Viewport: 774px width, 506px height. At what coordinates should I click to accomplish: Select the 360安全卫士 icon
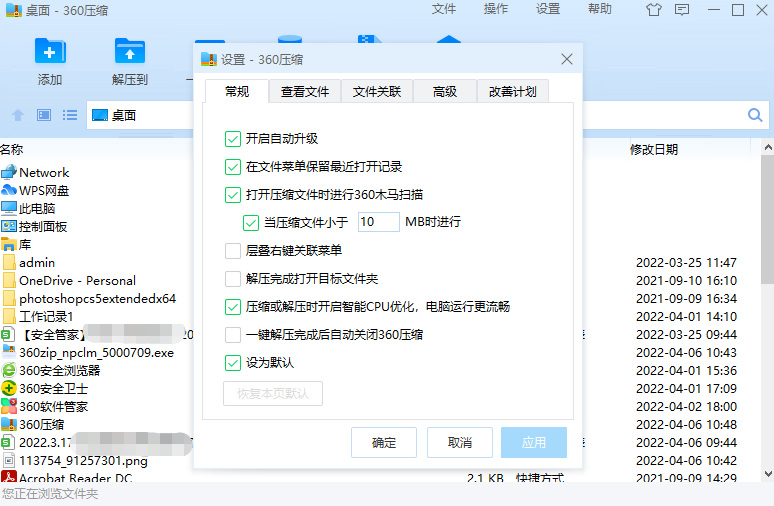pos(9,389)
